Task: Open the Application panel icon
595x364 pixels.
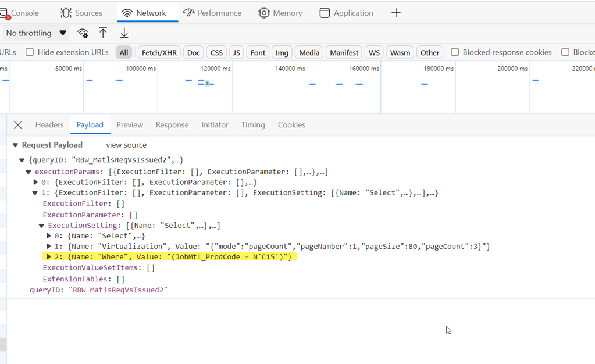Action: click(x=325, y=12)
